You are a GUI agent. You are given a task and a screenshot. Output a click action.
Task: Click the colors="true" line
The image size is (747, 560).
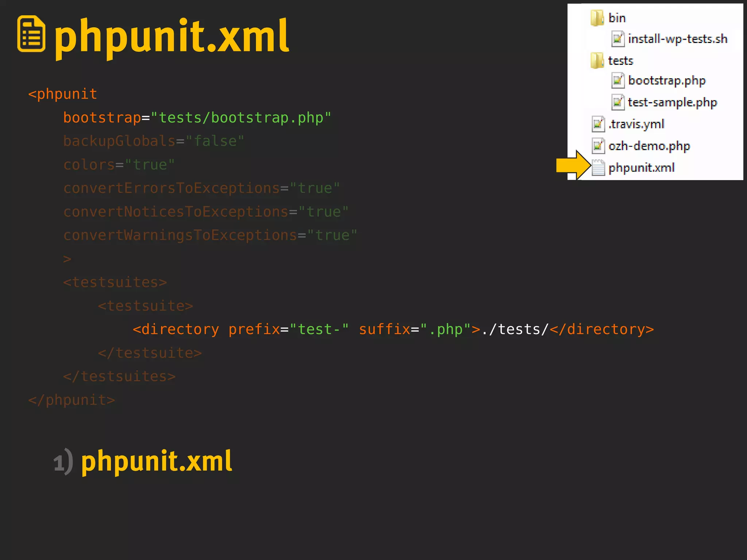pos(119,165)
